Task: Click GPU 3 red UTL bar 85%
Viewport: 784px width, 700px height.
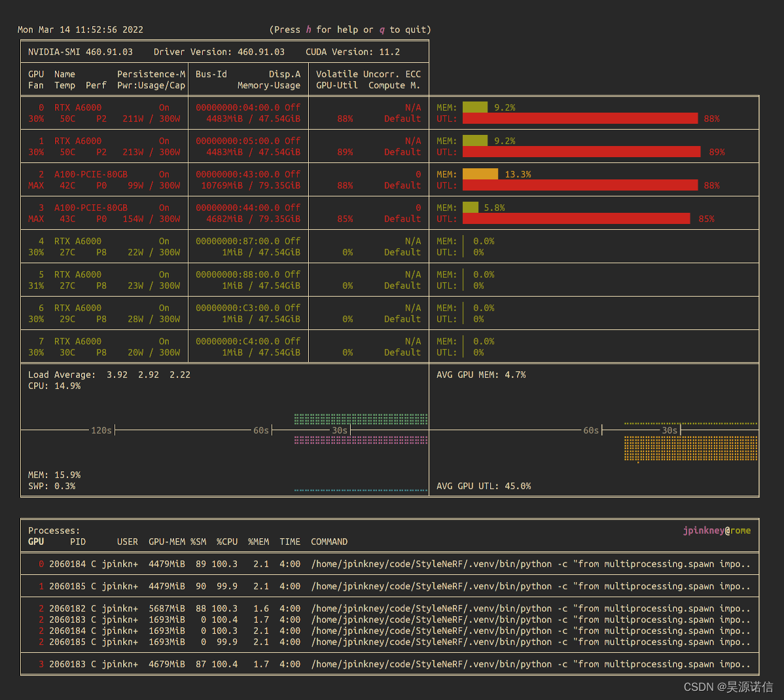Action: click(x=576, y=219)
